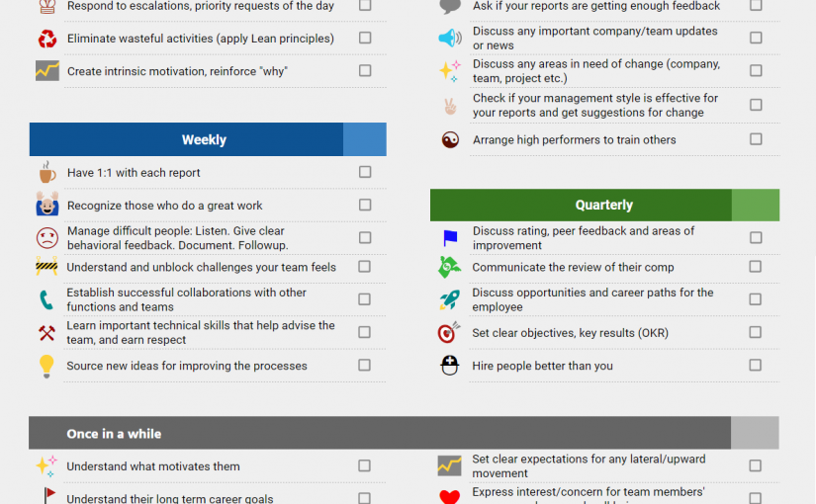
Task: Click the light green block beside Quarterly
Action: 756,206
